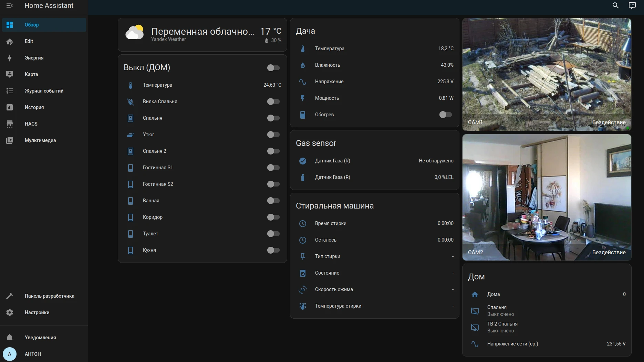Click the switch icon beside Ванная
This screenshot has height=362, width=644.
point(131,201)
